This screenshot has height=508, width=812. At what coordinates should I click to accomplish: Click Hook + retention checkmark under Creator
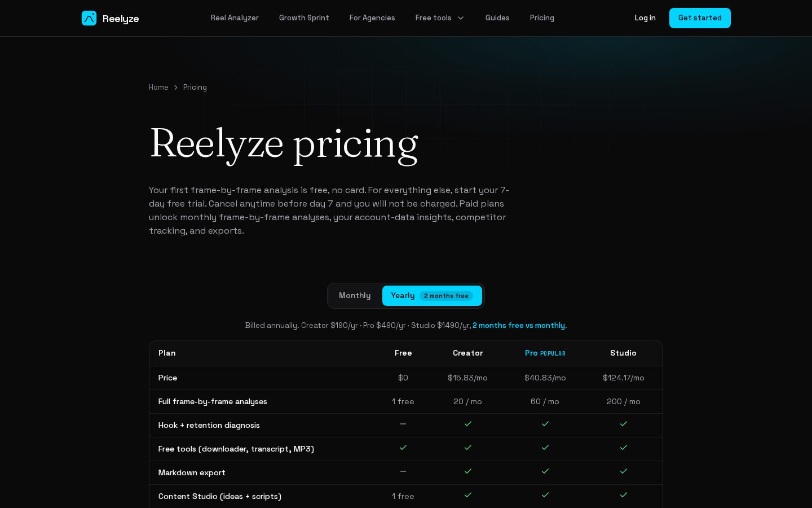coord(468,424)
